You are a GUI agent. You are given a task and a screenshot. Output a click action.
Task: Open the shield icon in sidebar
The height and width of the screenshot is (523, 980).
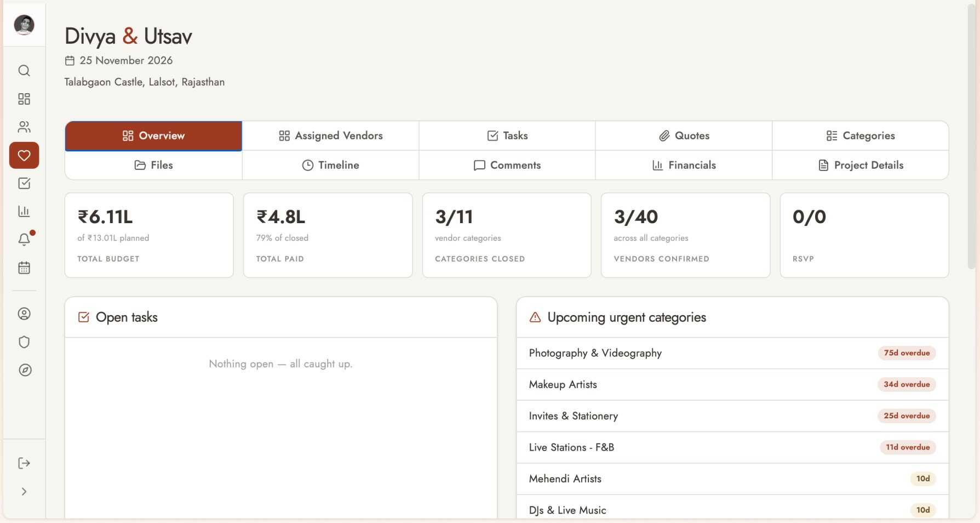point(24,342)
